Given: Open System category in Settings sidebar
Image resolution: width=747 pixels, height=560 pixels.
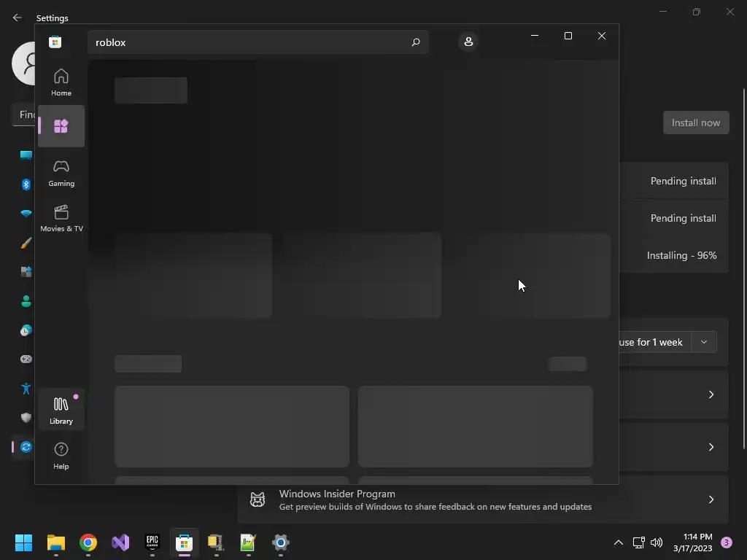Looking at the screenshot, I should (26, 155).
